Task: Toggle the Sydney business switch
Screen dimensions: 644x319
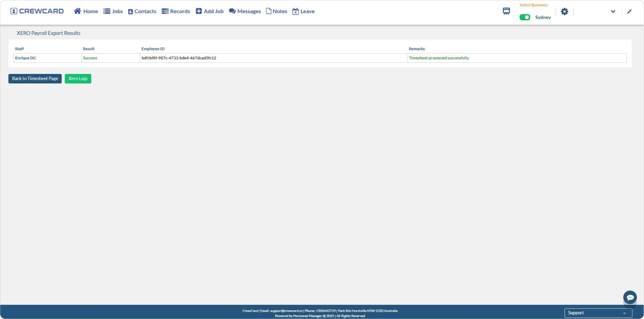Action: pos(525,17)
